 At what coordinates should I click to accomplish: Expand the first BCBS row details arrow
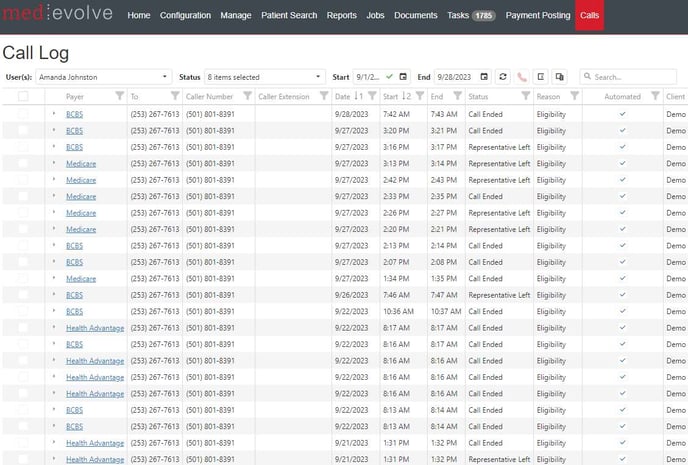[54, 114]
